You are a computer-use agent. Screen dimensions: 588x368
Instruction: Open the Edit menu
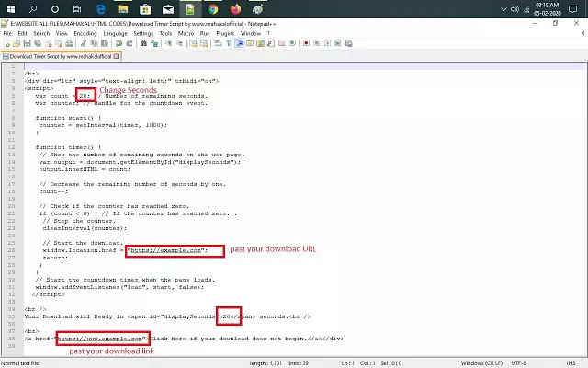[x=22, y=33]
